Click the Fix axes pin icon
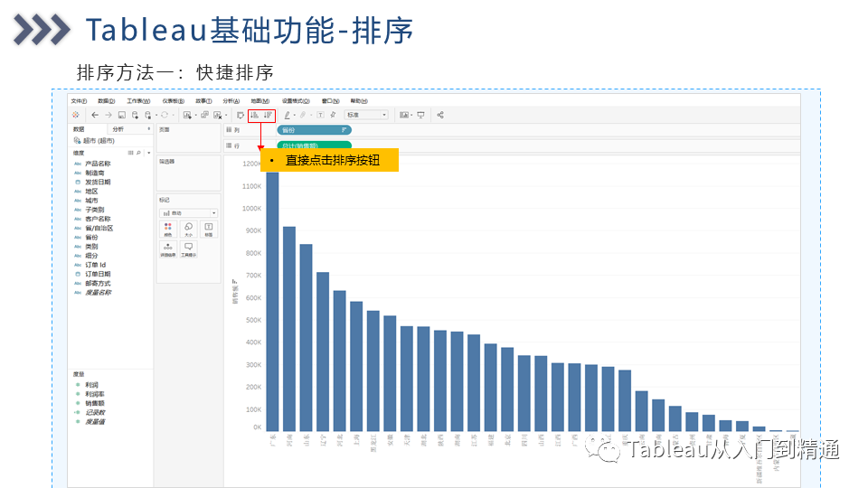Viewport: 868px width, 488px height. 333,115
